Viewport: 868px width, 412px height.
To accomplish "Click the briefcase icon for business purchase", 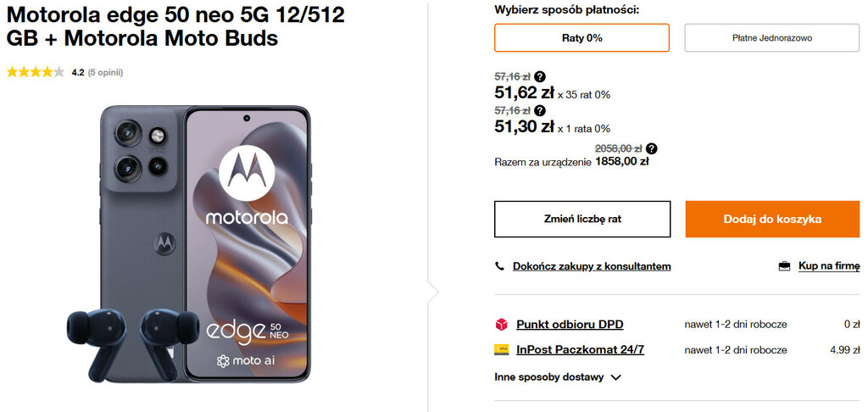I will click(x=784, y=266).
